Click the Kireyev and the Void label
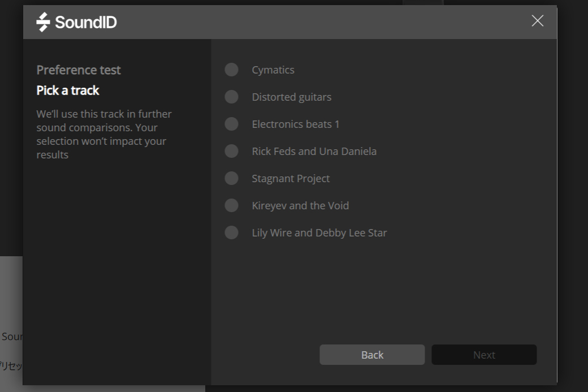 [300, 205]
